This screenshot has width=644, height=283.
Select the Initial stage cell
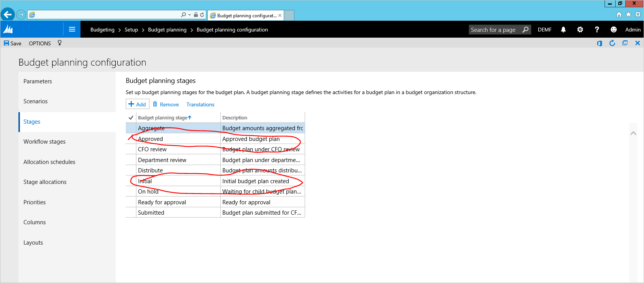click(178, 181)
